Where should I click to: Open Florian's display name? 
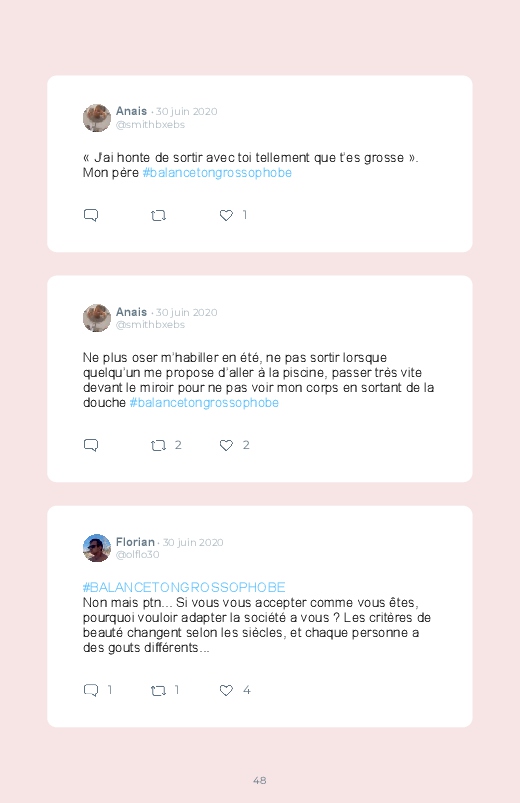tap(135, 542)
